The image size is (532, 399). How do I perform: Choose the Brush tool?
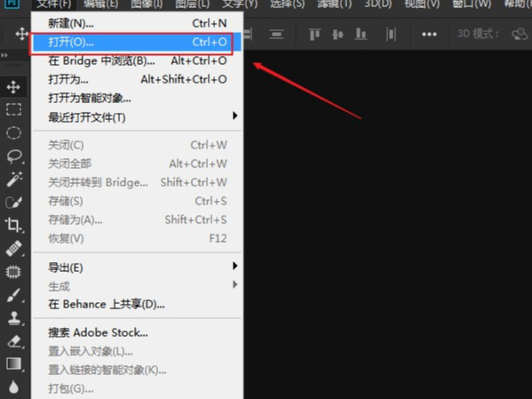click(x=13, y=295)
